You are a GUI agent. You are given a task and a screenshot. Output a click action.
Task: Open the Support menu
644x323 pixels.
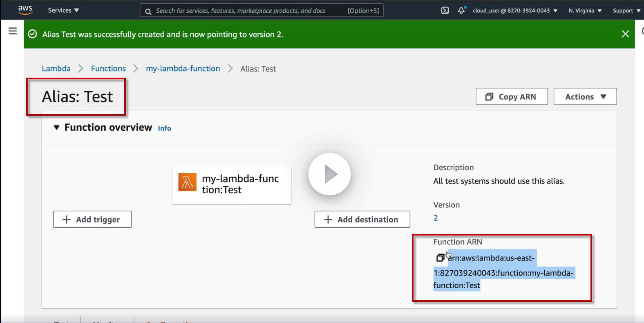click(x=626, y=11)
